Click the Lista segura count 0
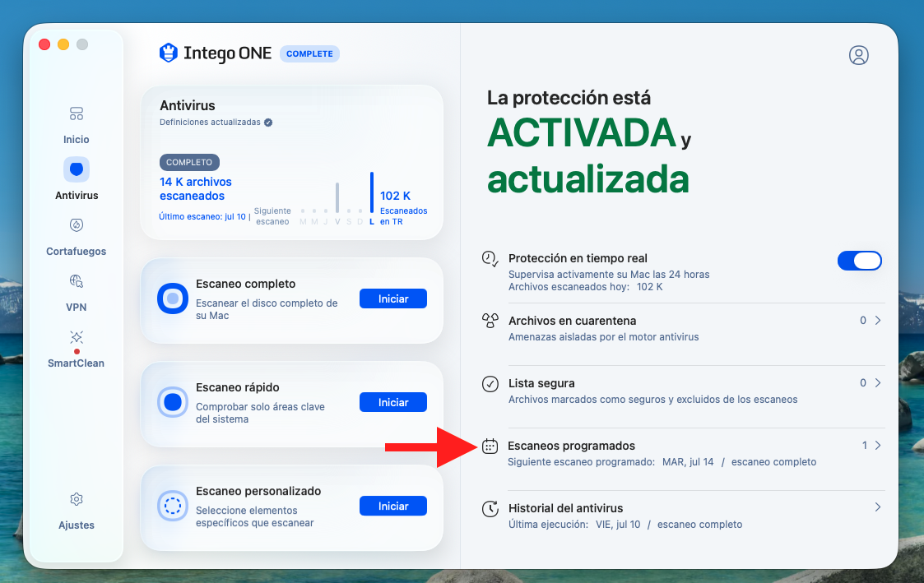This screenshot has height=583, width=924. [863, 383]
